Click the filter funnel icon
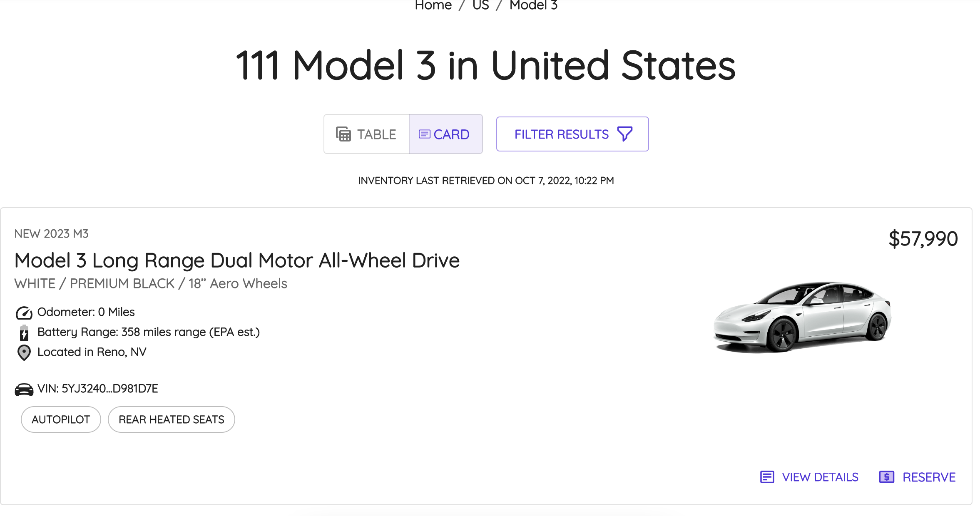The width and height of the screenshot is (980, 516). [624, 134]
